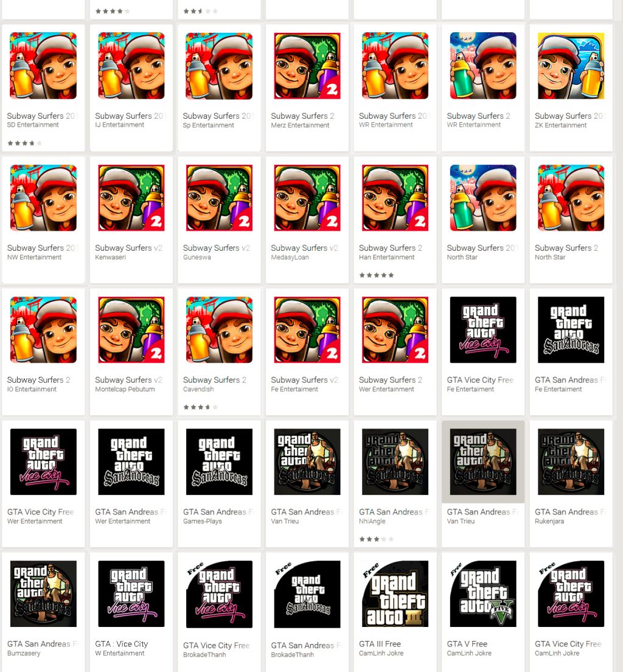
Task: Open GTA V Free app icon
Action: point(483,593)
